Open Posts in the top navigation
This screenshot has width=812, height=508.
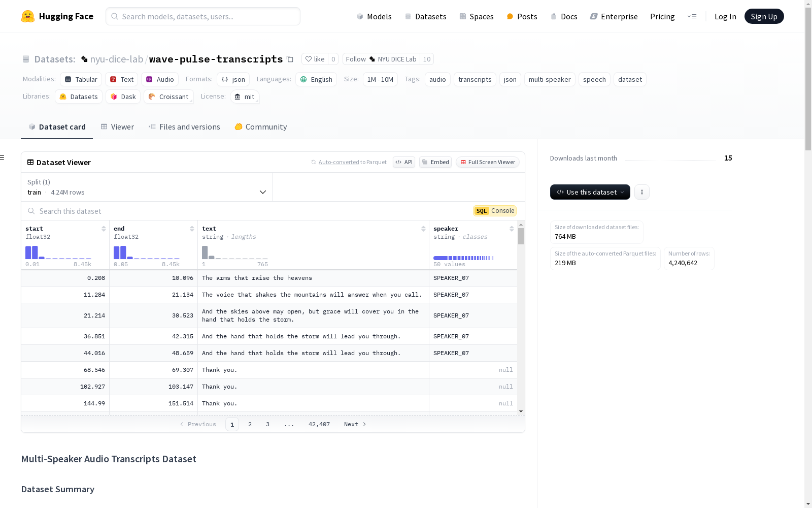click(x=522, y=16)
